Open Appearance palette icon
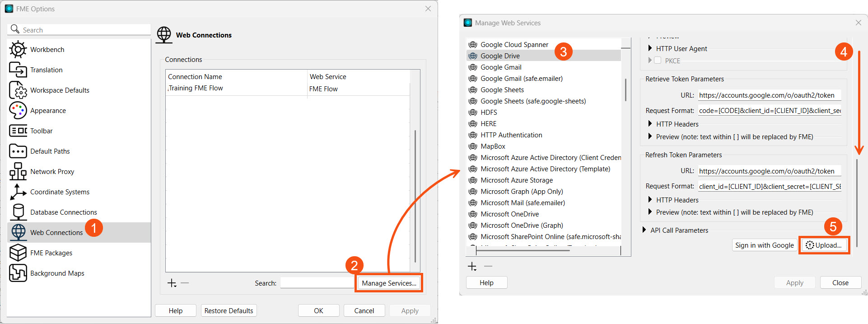The height and width of the screenshot is (324, 868). click(x=18, y=110)
